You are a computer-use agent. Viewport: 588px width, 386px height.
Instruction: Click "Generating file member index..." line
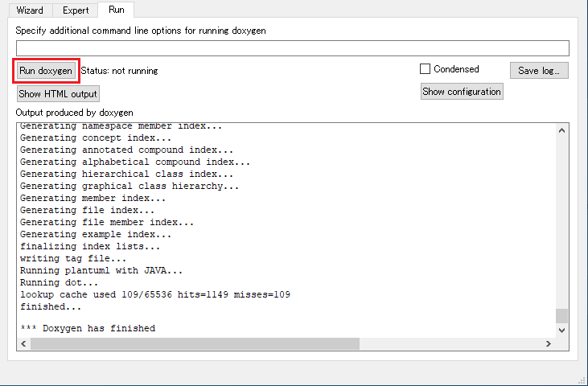pos(107,222)
